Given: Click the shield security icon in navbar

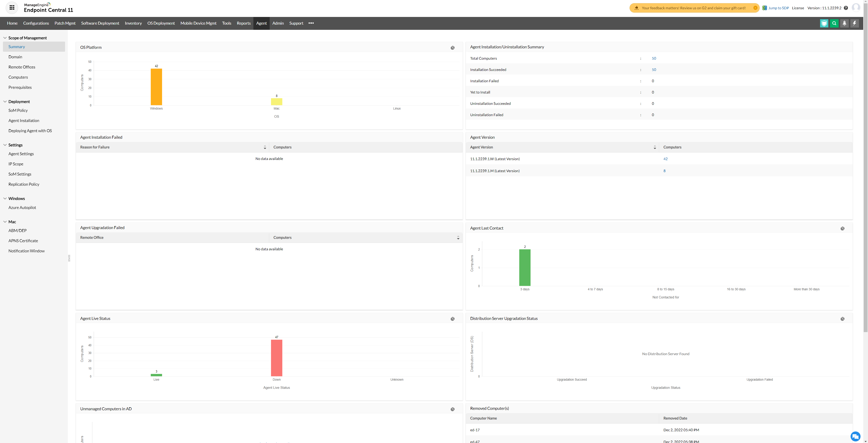Looking at the screenshot, I should (x=824, y=23).
